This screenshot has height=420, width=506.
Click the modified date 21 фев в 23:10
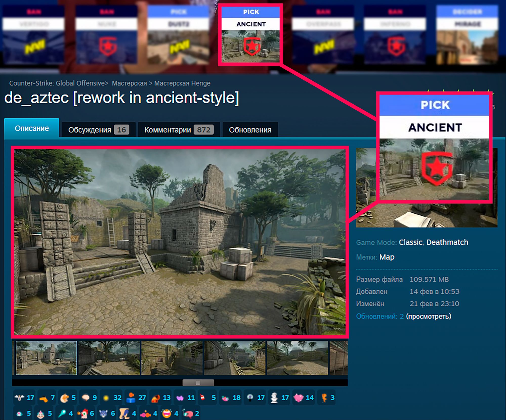click(434, 304)
